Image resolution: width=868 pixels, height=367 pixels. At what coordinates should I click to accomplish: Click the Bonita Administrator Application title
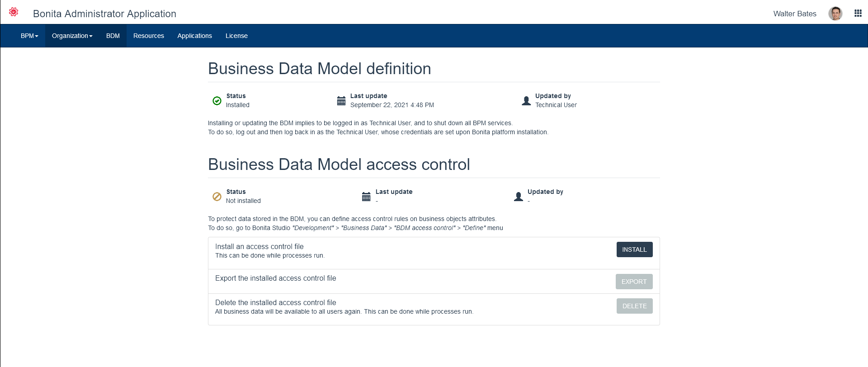[104, 14]
